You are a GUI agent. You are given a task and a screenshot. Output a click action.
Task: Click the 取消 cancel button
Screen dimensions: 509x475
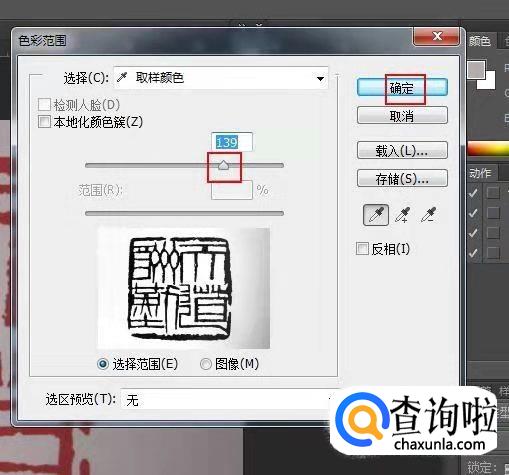click(x=402, y=116)
